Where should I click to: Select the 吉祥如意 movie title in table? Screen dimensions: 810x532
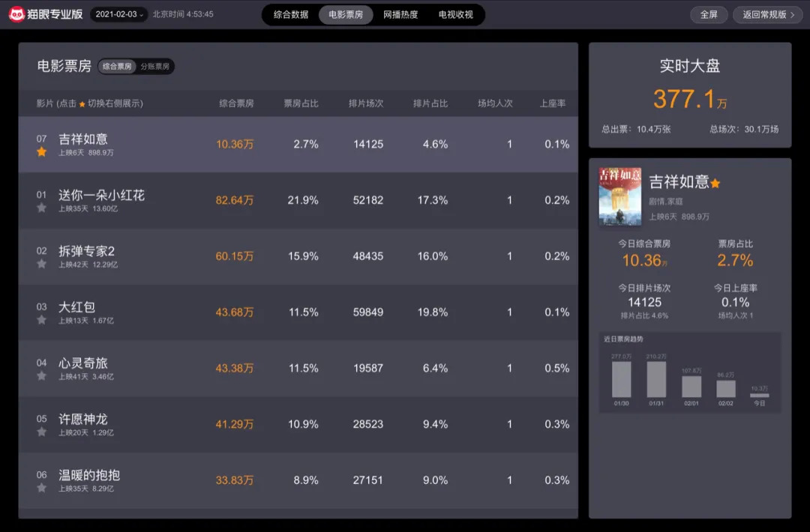pyautogui.click(x=83, y=139)
